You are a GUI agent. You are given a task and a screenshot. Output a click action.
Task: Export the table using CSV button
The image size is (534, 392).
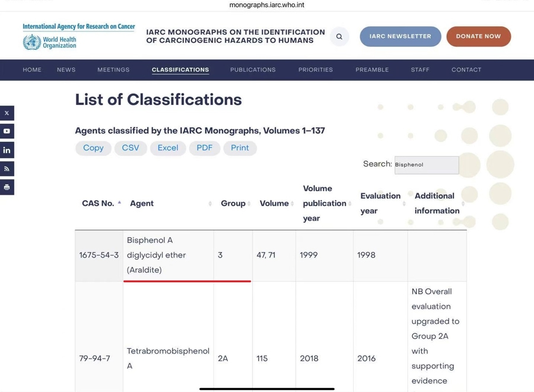click(131, 148)
